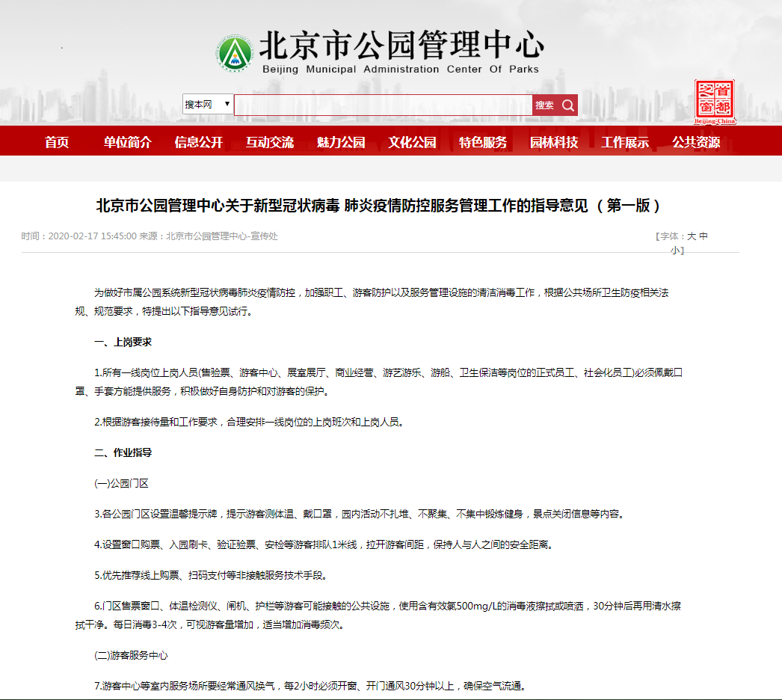Click the English subtitle Beijing Municipal Administration Center Of Parks
This screenshot has height=700, width=782.
[x=401, y=70]
